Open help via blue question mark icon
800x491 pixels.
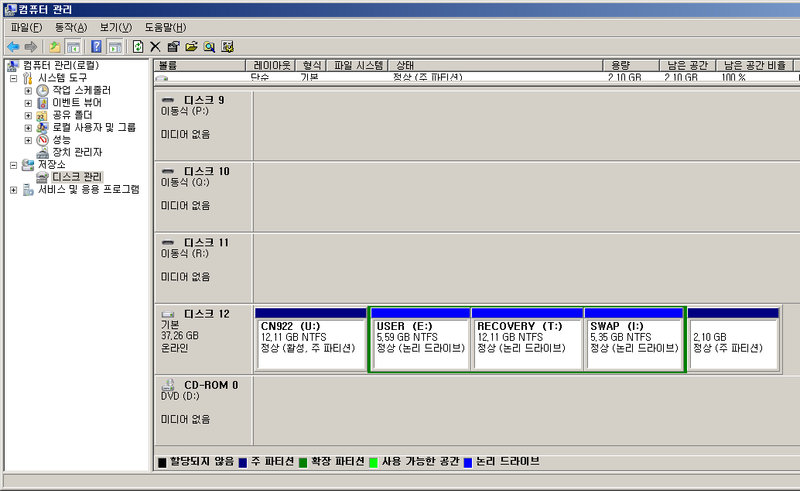point(96,46)
